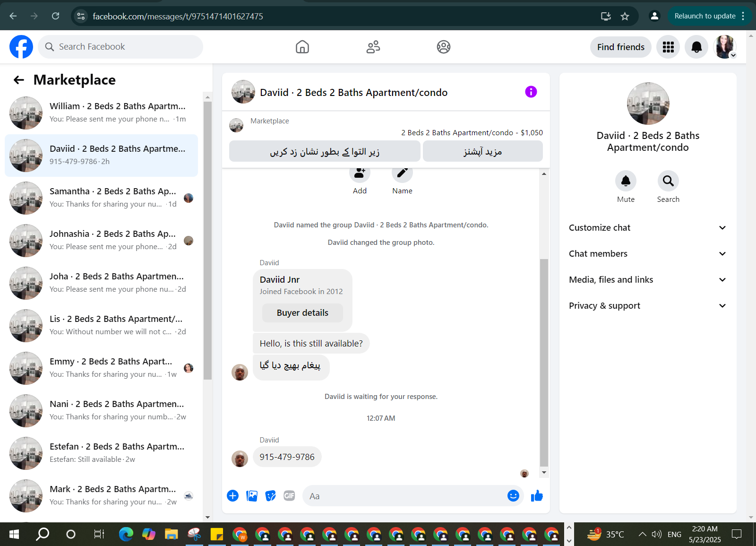Click the Find friends button

click(x=620, y=47)
